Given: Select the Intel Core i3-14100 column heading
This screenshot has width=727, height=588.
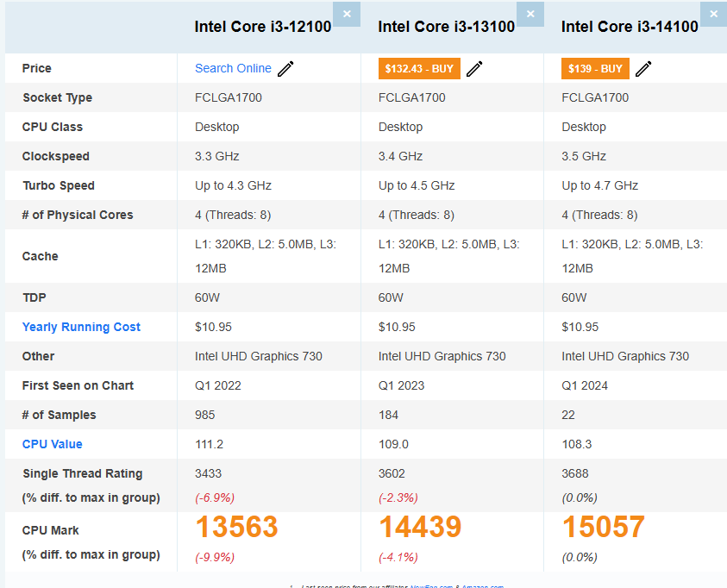Looking at the screenshot, I should [630, 27].
